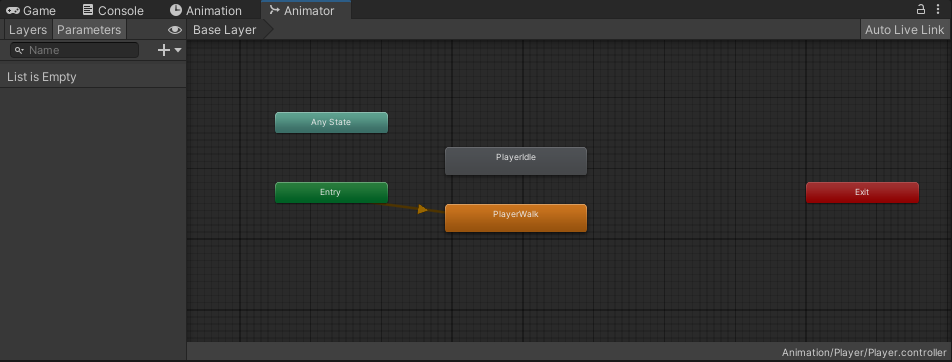Viewport: 952px width, 362px height.
Task: Open the add parameter dropdown arrow
Action: (x=178, y=50)
